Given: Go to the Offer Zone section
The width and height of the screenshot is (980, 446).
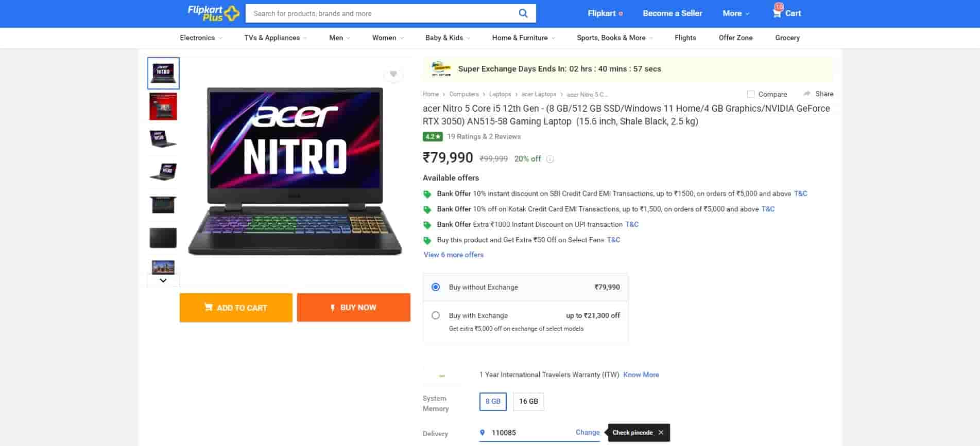Looking at the screenshot, I should point(735,38).
